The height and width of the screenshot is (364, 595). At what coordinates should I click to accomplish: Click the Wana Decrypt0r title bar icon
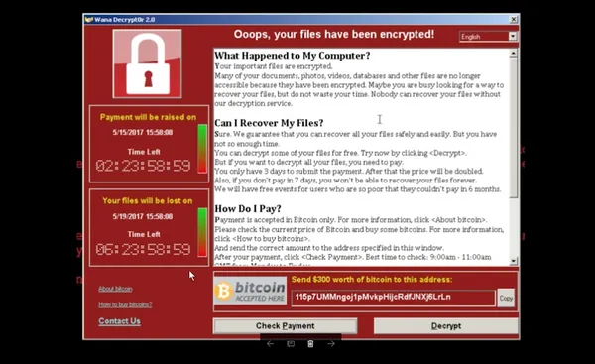pos(89,20)
